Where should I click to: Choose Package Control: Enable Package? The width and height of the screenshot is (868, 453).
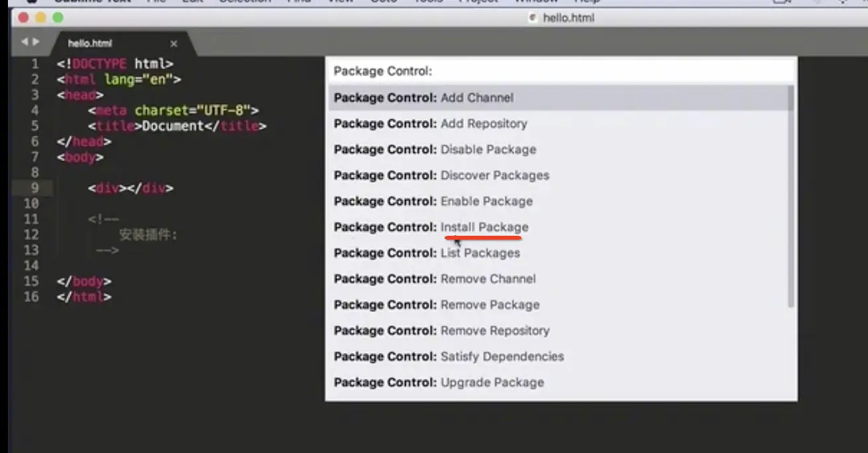click(557, 201)
